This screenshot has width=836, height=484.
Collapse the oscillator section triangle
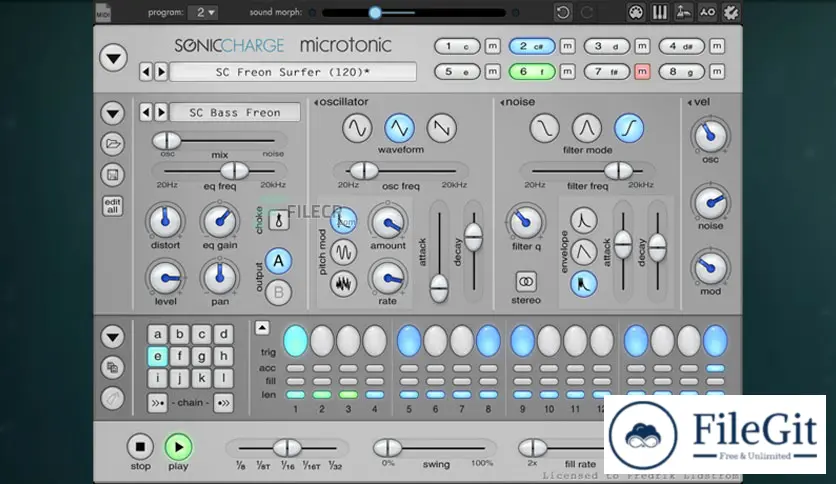[x=316, y=102]
